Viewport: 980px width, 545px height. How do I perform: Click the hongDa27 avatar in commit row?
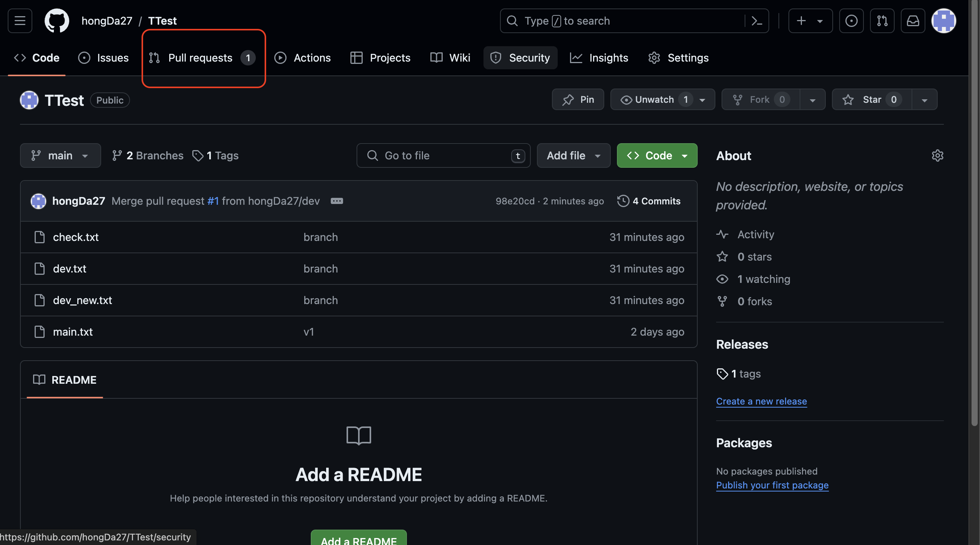point(38,201)
